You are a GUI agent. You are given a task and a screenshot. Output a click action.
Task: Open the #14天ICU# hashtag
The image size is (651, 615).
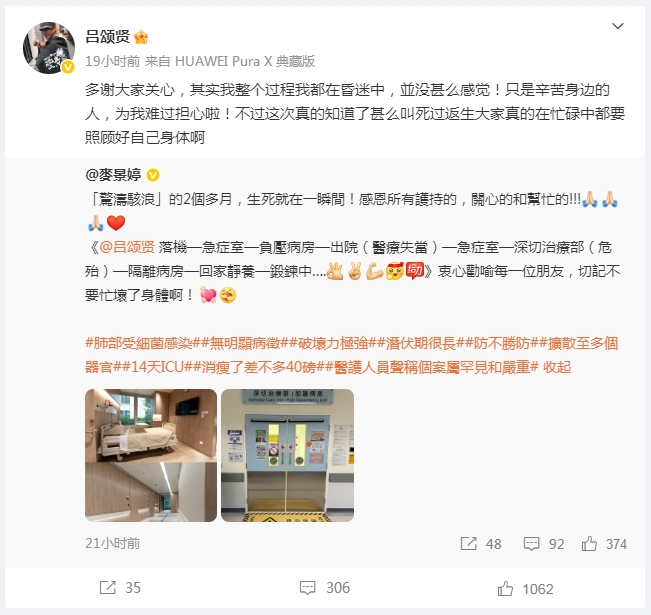coord(156,367)
